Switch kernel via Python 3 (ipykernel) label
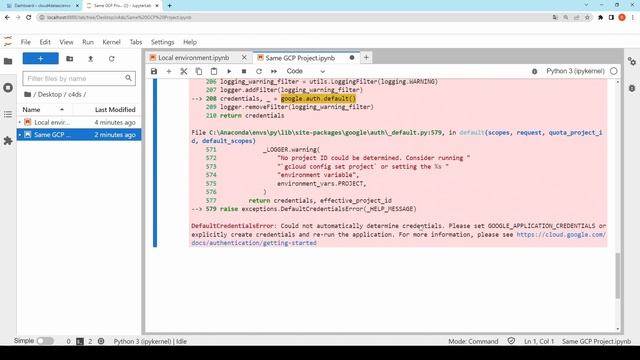The height and width of the screenshot is (360, 640). [575, 71]
